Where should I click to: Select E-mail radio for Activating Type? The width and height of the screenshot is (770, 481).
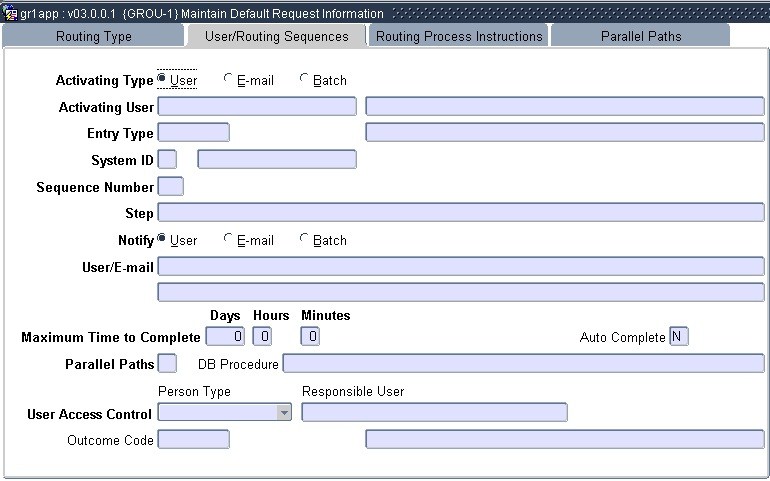point(228,80)
